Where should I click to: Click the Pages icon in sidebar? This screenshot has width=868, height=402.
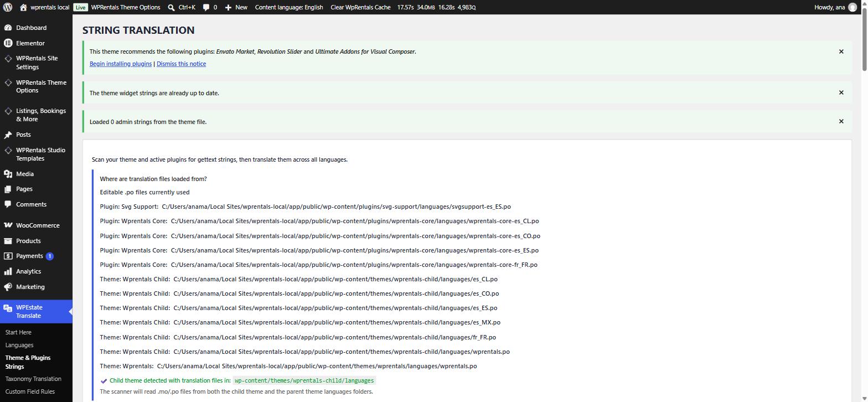[8, 189]
